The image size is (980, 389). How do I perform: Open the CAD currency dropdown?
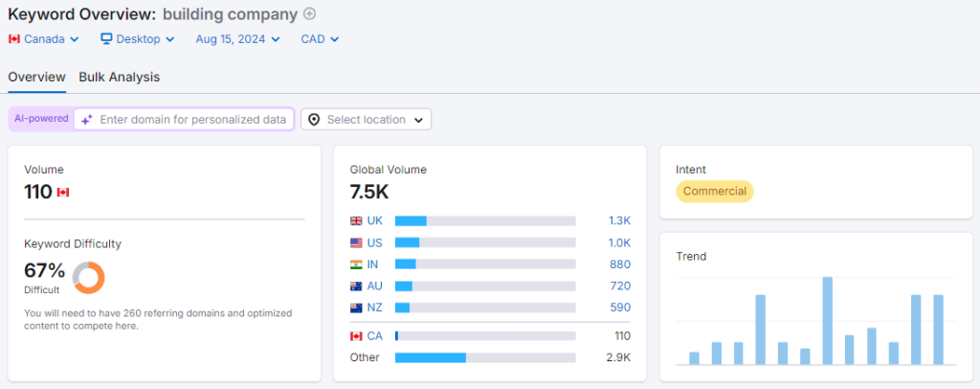click(320, 39)
